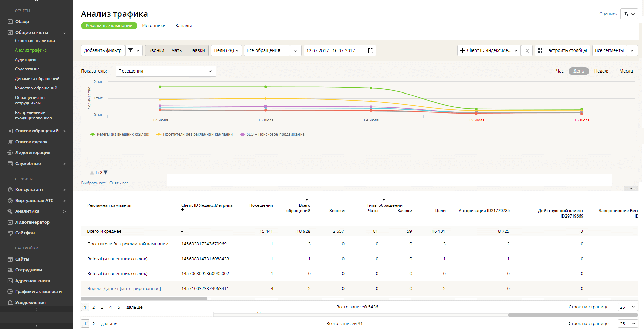Switch to Рекламные кампании tab

coord(109,26)
